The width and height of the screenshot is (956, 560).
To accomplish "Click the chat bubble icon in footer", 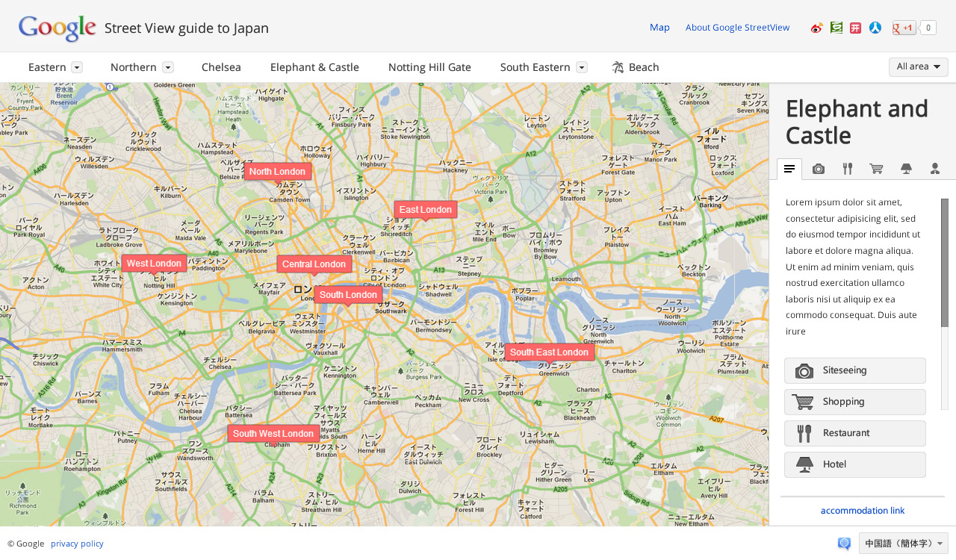I will [x=844, y=544].
